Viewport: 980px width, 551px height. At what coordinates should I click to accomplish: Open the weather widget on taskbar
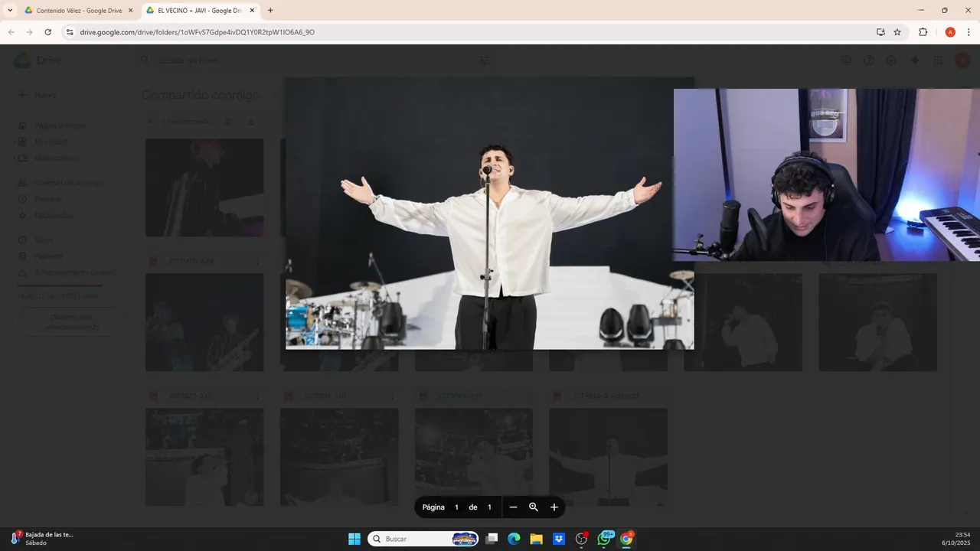[x=42, y=539]
